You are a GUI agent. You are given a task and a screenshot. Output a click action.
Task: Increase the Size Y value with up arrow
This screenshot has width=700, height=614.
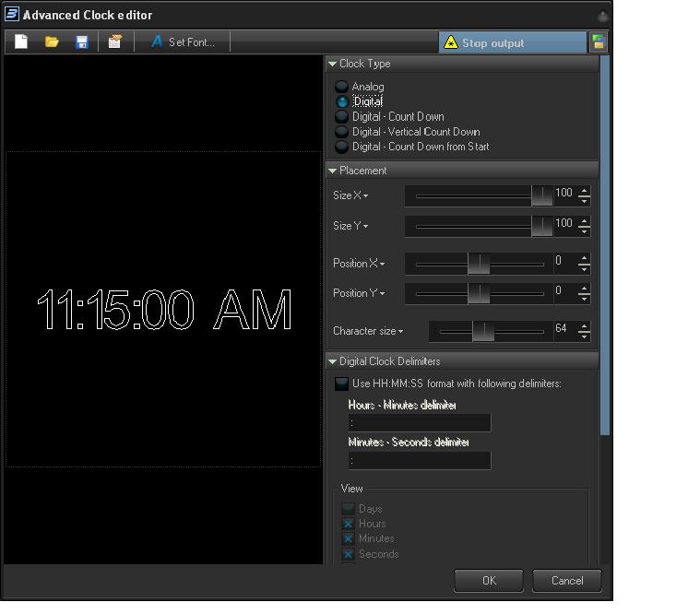click(x=584, y=220)
